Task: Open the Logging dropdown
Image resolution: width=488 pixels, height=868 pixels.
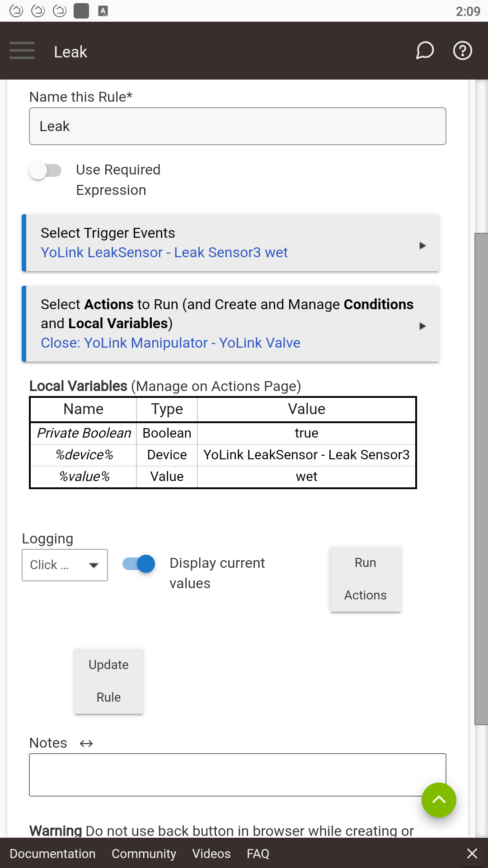Action: pyautogui.click(x=65, y=565)
